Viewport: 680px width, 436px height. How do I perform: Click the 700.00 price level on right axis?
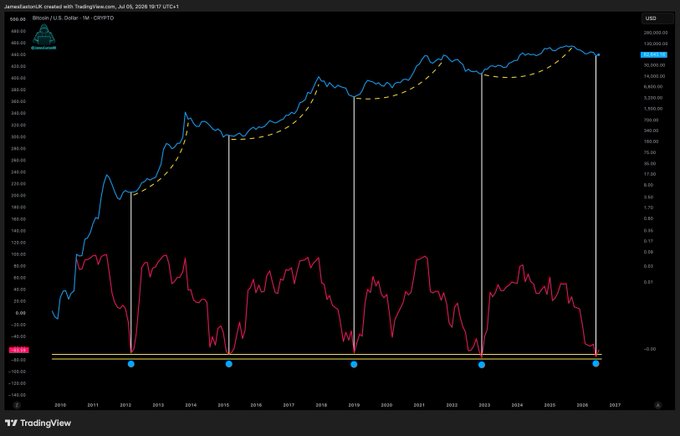pos(651,120)
